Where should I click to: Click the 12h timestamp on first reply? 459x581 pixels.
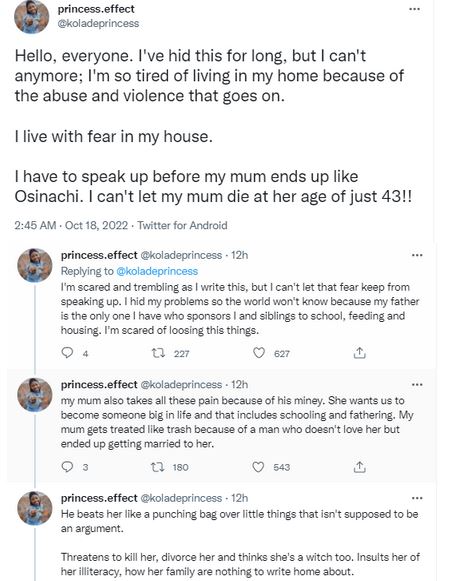(239, 255)
